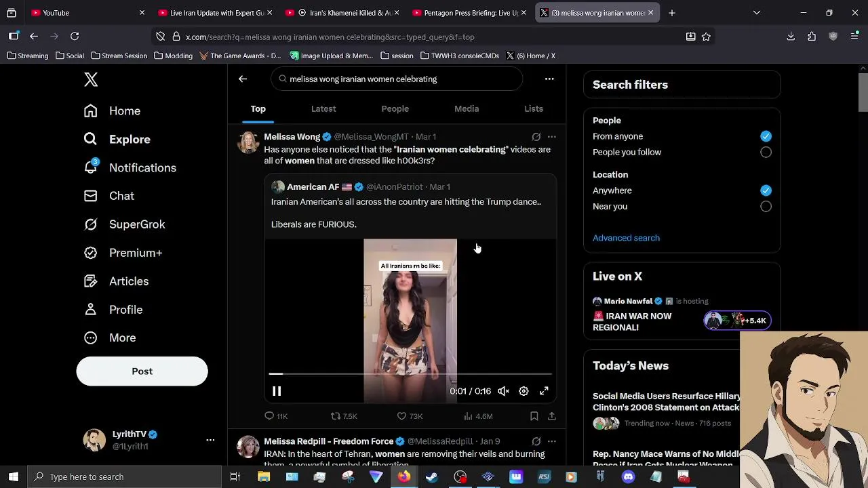The height and width of the screenshot is (488, 868).
Task: Open Streaming bookmarks folder
Action: [28, 56]
